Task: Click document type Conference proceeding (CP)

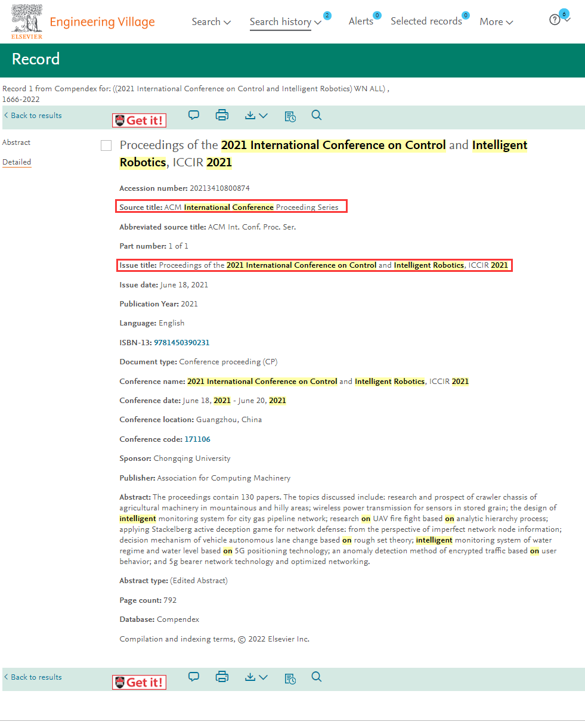Action: click(228, 362)
